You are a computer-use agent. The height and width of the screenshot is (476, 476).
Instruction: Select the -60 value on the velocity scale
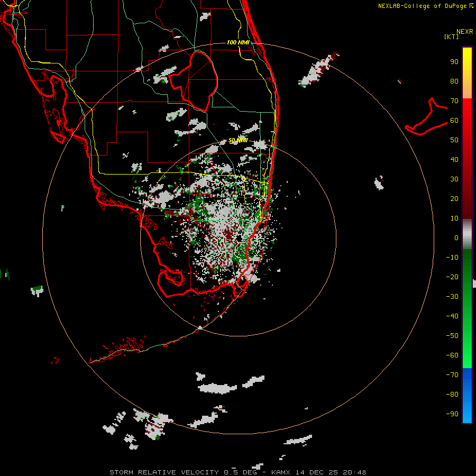(x=452, y=355)
